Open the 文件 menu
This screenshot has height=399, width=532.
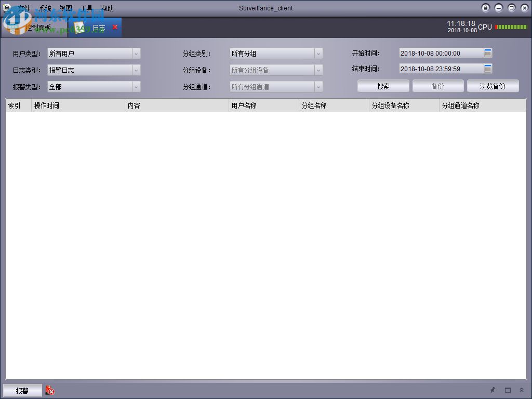[24, 8]
